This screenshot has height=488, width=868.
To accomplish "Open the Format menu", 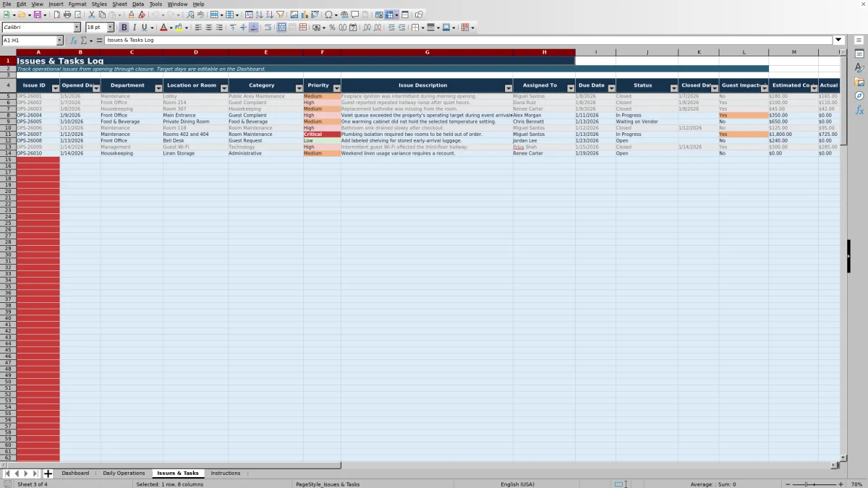I will [x=77, y=4].
